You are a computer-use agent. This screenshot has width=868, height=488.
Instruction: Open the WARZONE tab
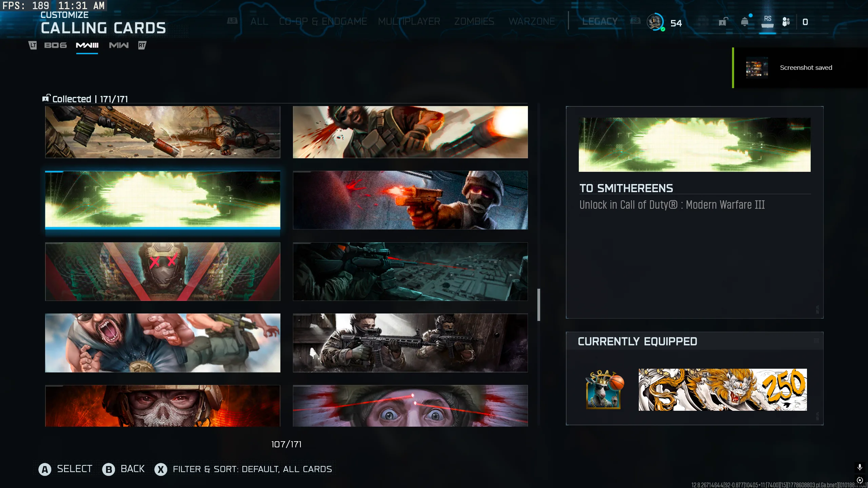[532, 21]
